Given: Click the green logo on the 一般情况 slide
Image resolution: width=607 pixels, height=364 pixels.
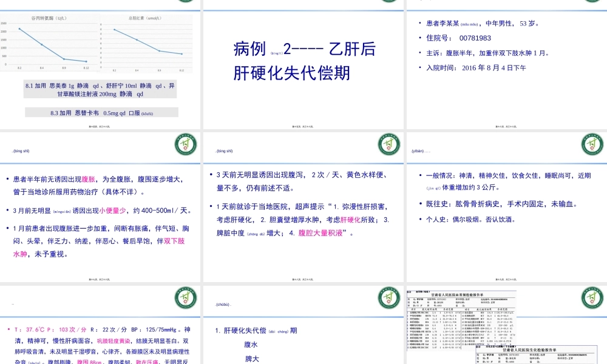Looking at the screenshot, I should (x=592, y=144).
